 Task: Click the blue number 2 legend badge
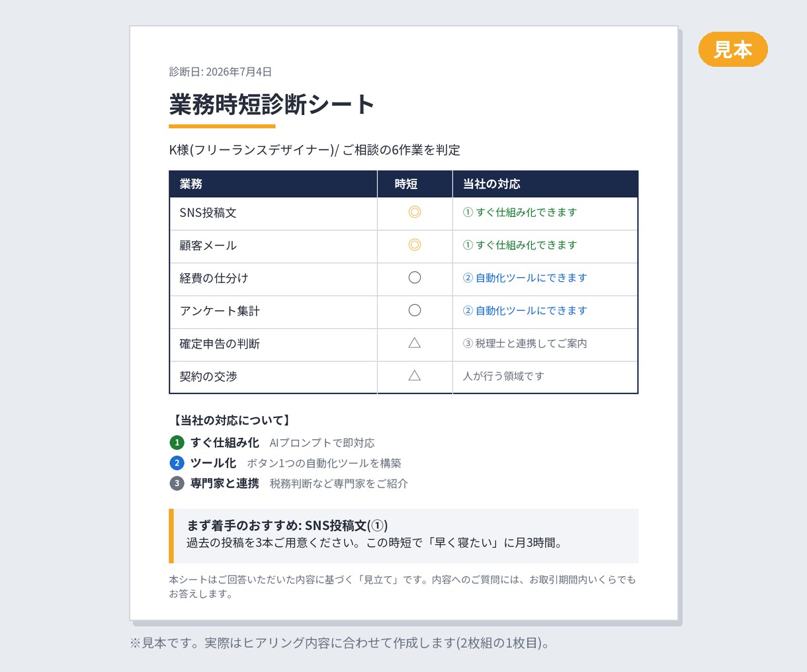tap(177, 463)
